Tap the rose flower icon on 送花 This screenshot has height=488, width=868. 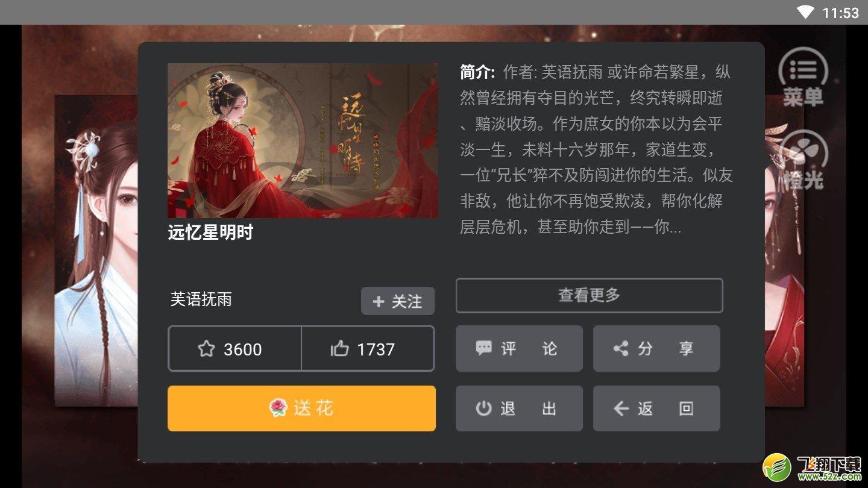click(x=278, y=408)
